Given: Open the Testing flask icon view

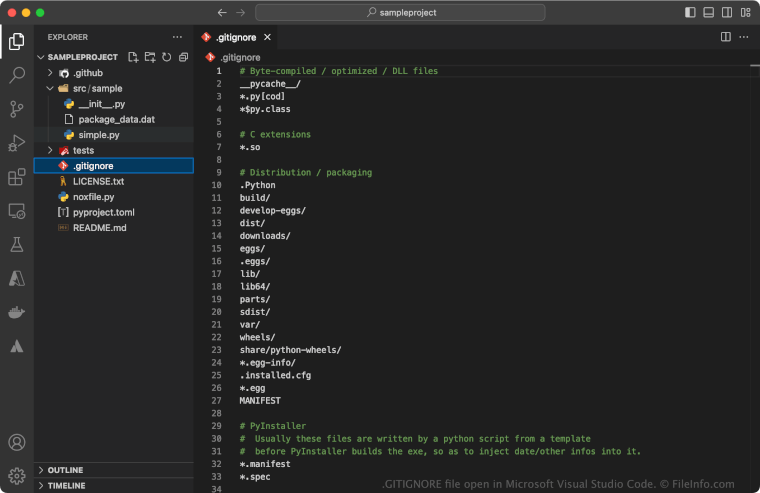Looking at the screenshot, I should pos(17,245).
